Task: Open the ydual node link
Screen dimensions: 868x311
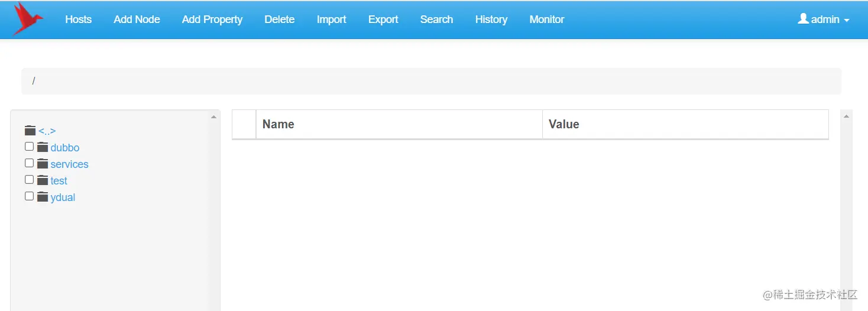Action: click(x=63, y=197)
